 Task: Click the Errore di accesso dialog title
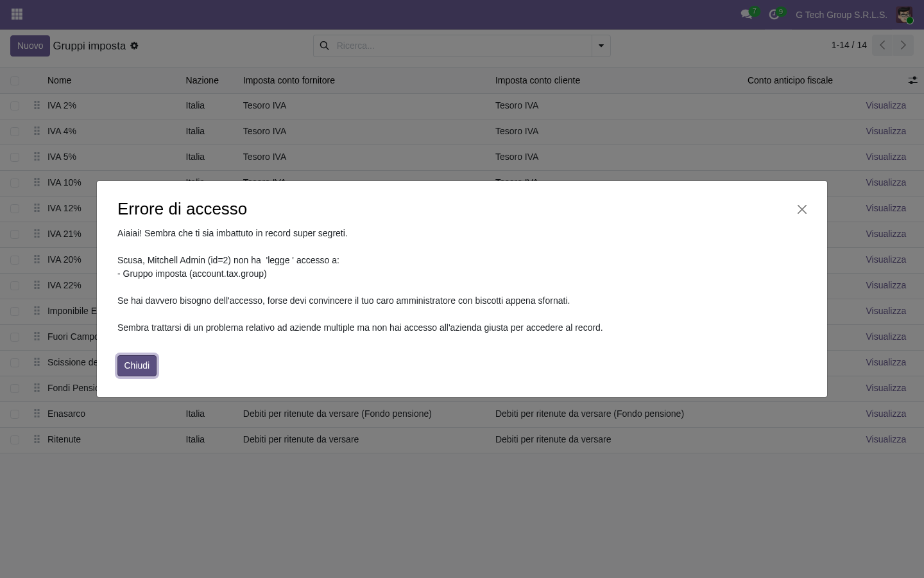coord(182,209)
